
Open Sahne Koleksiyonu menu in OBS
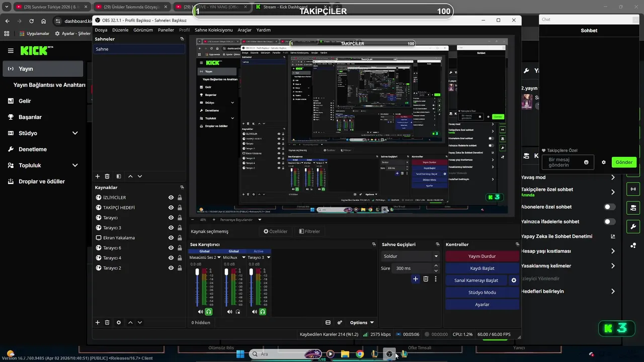[x=214, y=30]
